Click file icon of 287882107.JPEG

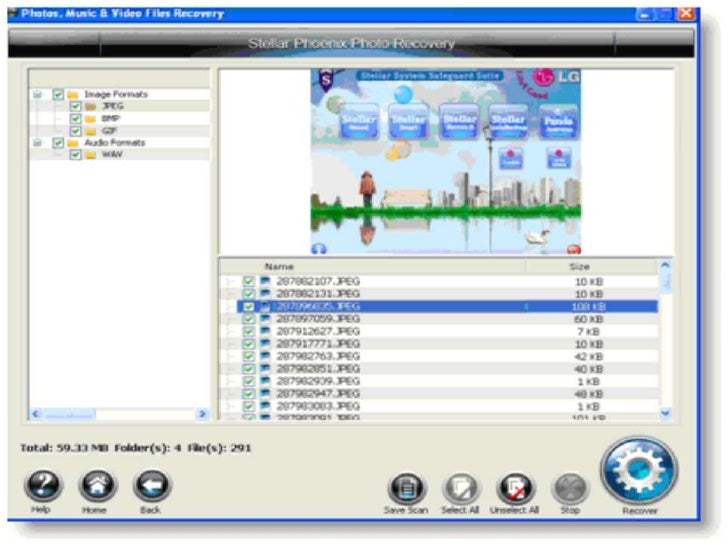coord(265,281)
